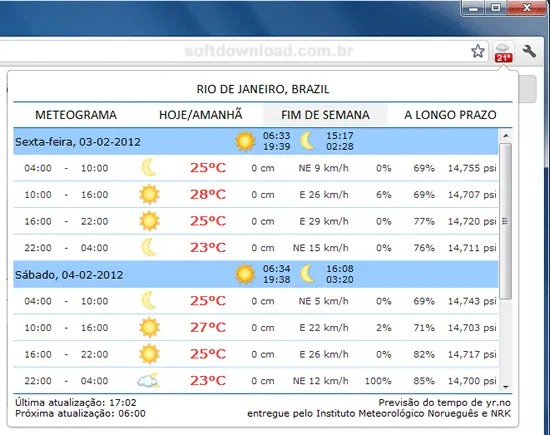This screenshot has width=550, height=435.
Task: Click pressure value 14,717 psi
Action: click(472, 355)
